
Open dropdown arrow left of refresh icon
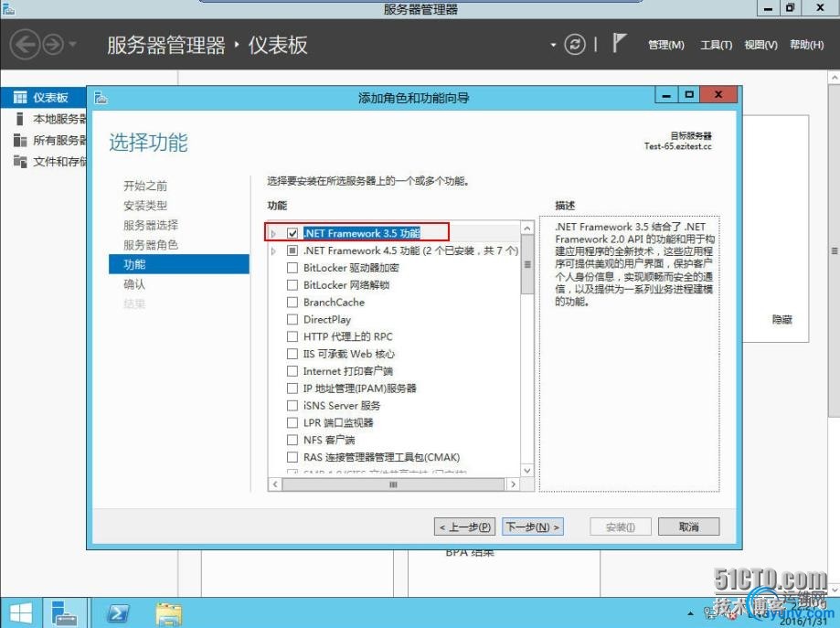pyautogui.click(x=553, y=45)
